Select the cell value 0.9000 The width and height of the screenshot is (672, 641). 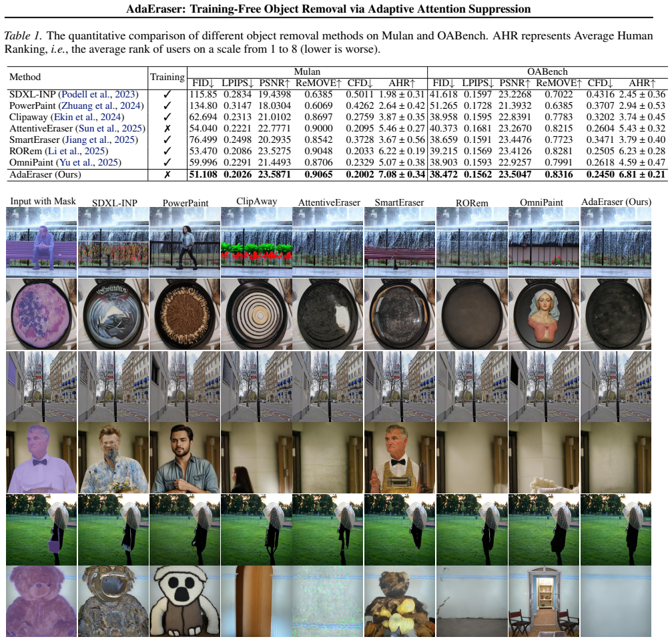tap(318, 128)
